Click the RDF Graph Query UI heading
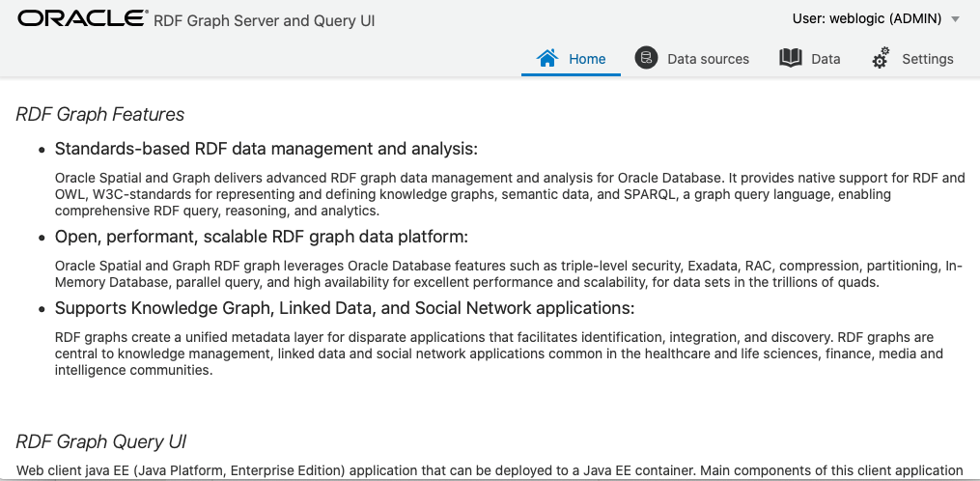 coord(101,442)
